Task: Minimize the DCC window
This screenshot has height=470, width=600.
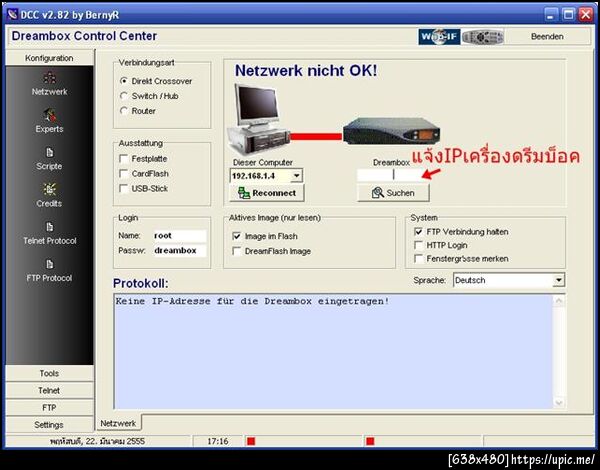Action: coord(551,15)
